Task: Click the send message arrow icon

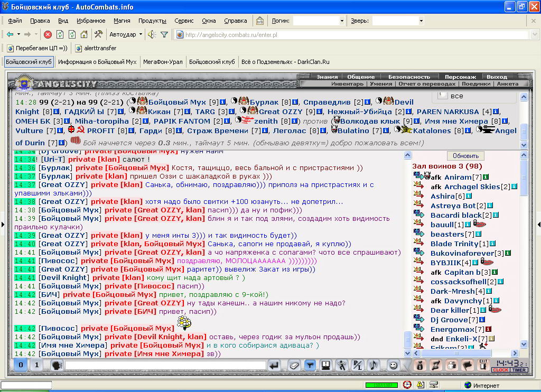Action: 274,365
